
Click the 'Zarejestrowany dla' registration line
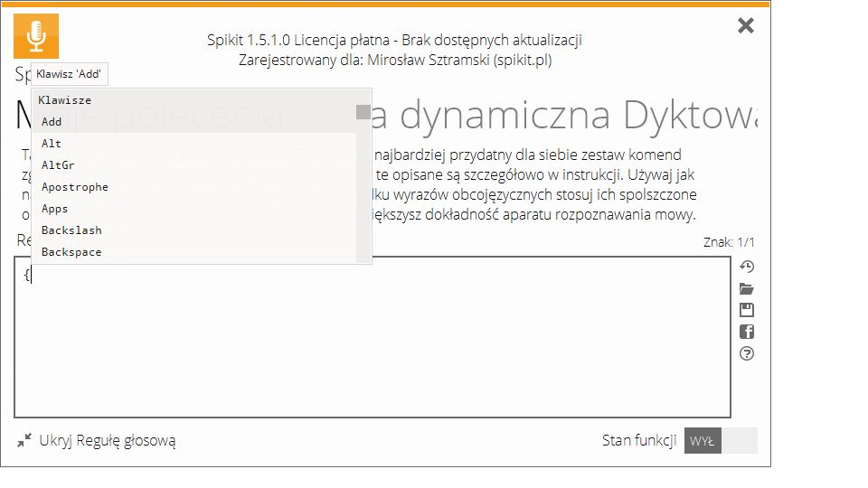click(395, 60)
